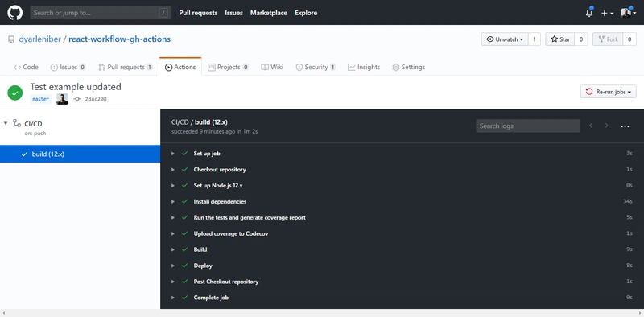This screenshot has width=644, height=317.
Task: Expand the Complete job step
Action: 173,298
